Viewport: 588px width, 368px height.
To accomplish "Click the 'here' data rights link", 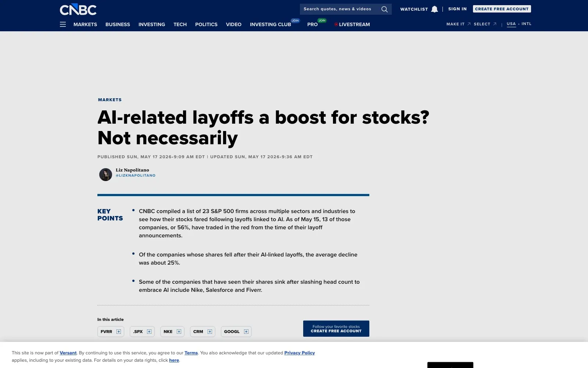I will 174,360.
